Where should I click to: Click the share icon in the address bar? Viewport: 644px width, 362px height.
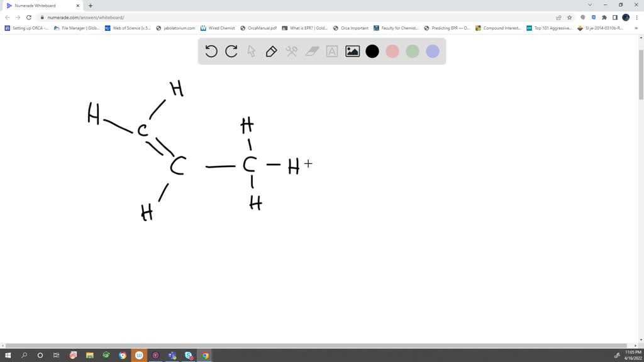click(x=558, y=18)
